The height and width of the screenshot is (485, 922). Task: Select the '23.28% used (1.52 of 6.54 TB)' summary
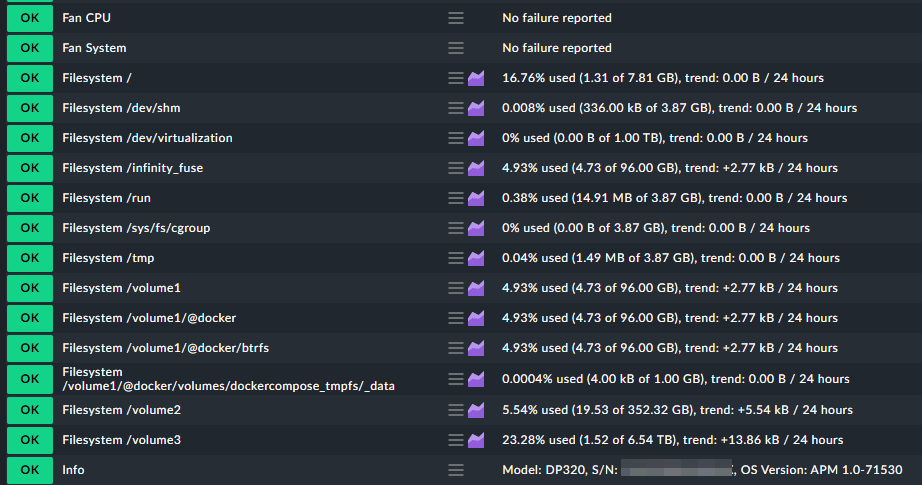click(590, 440)
